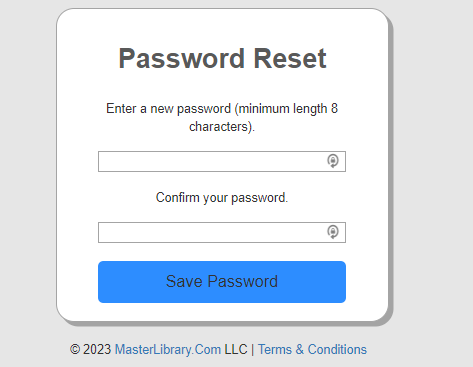The height and width of the screenshot is (367, 473).
Task: Open the Terms & Conditions link
Action: (x=312, y=349)
